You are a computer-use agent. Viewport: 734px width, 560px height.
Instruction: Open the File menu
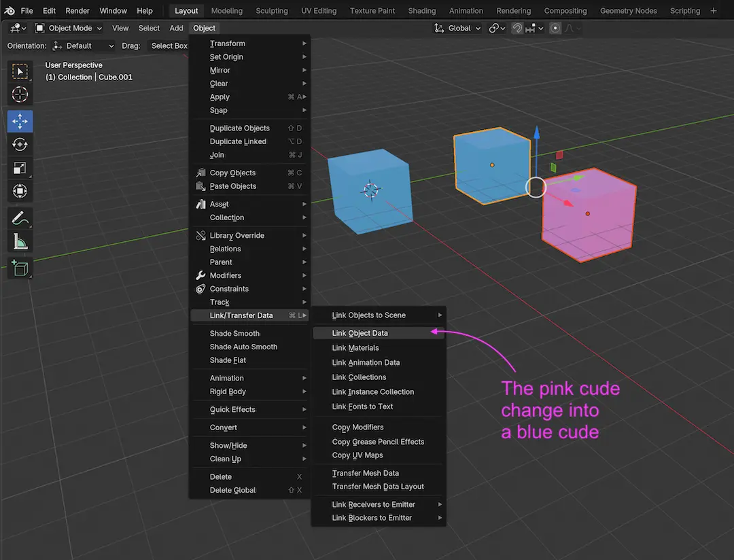[27, 10]
